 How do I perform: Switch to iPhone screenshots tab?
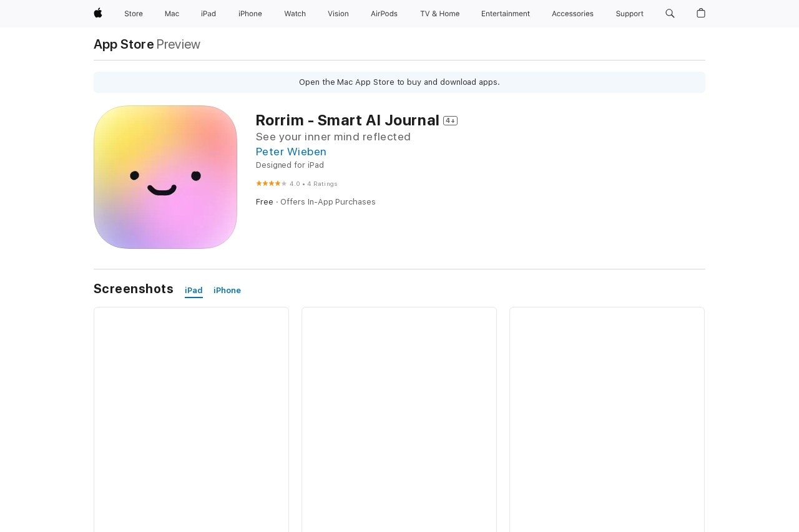[x=227, y=291]
